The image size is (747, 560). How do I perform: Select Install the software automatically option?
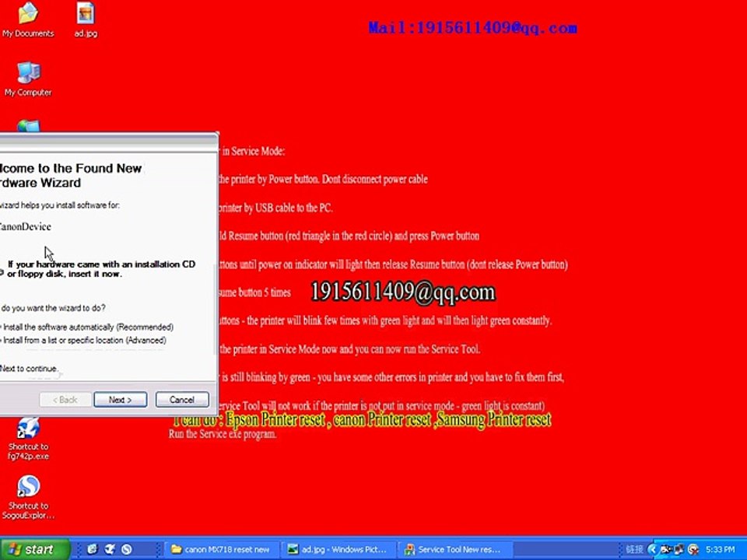[x=87, y=327]
